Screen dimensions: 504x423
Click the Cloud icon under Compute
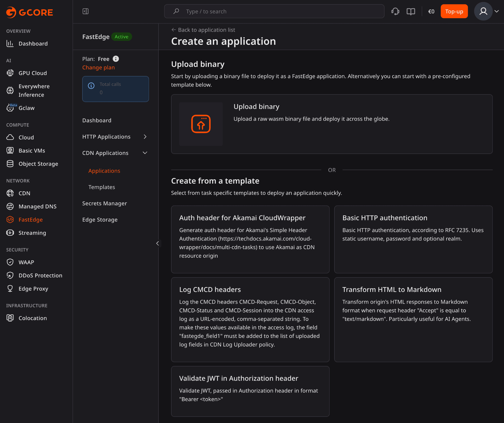click(10, 137)
